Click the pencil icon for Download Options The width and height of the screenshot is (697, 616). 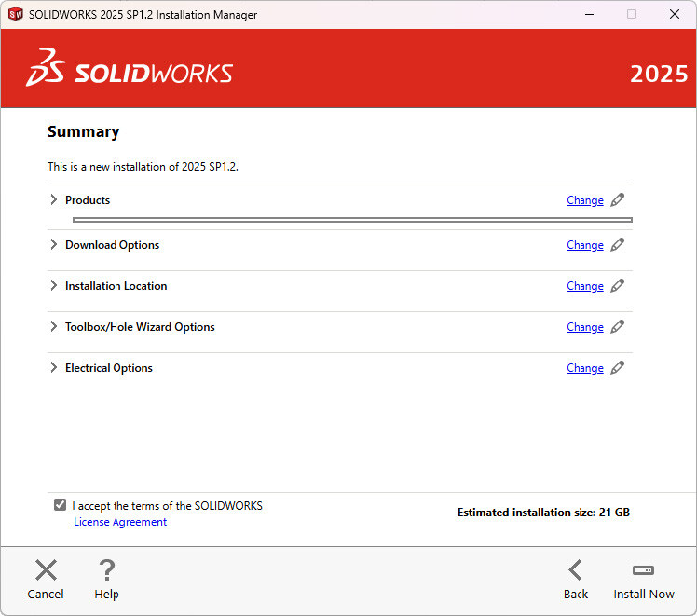pos(617,245)
